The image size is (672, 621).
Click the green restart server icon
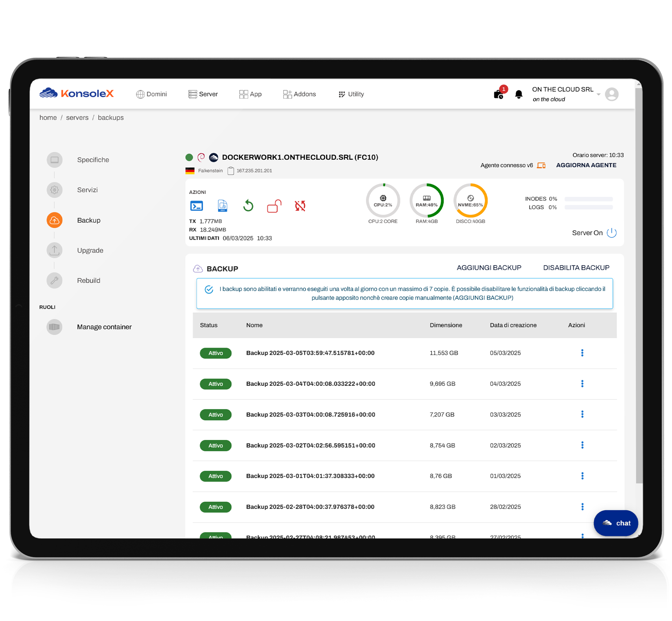(x=248, y=206)
